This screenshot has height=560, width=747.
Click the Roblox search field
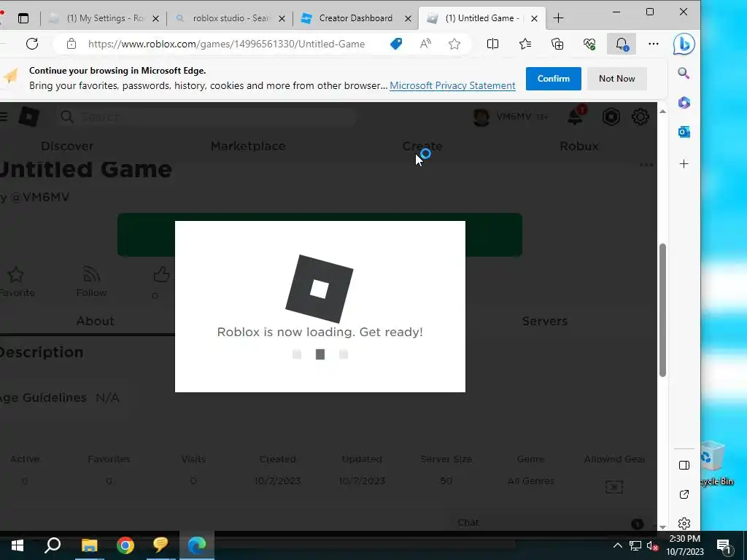(x=206, y=117)
